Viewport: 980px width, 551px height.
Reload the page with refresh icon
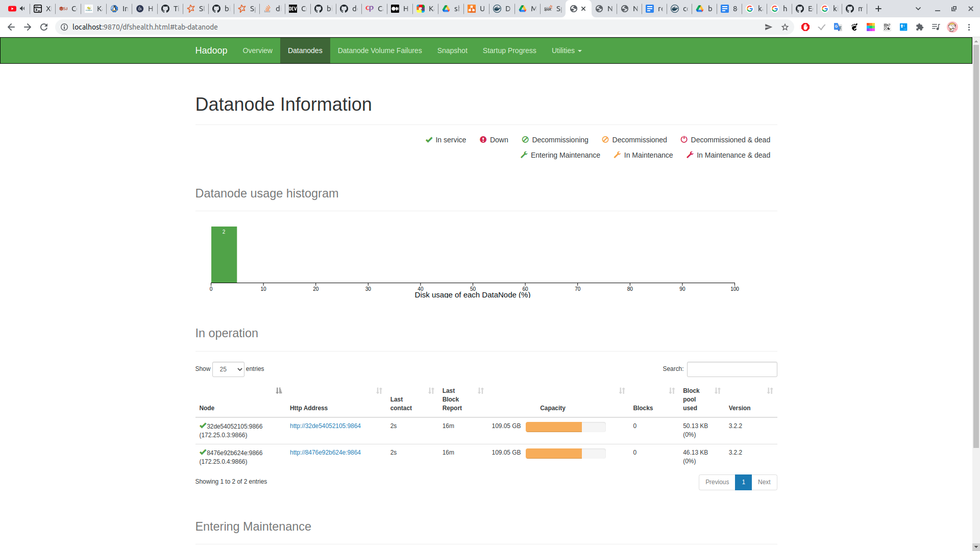(44, 27)
